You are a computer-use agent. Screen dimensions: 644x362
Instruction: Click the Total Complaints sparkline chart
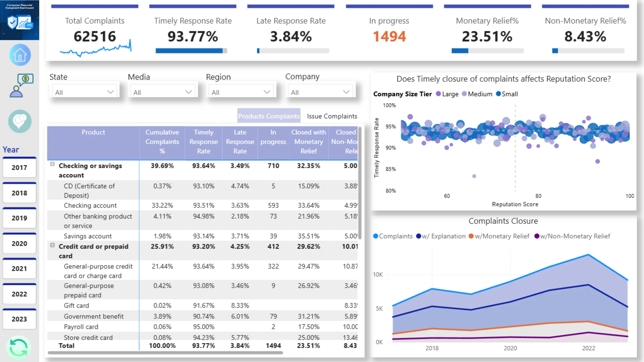[96, 48]
